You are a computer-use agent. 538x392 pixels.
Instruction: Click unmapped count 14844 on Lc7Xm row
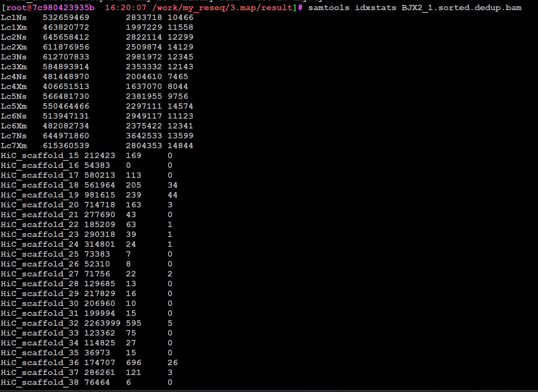point(180,146)
